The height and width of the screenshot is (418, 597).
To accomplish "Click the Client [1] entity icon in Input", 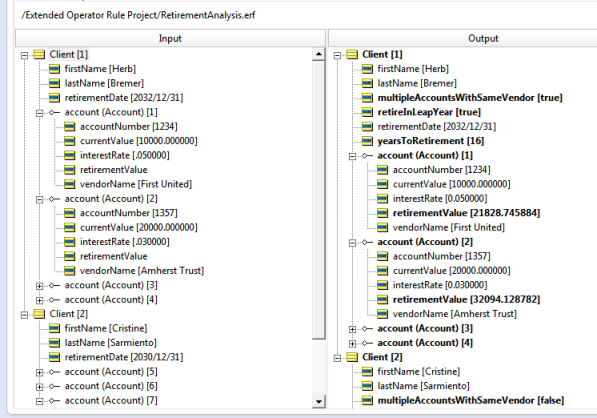I will pyautogui.click(x=40, y=54).
